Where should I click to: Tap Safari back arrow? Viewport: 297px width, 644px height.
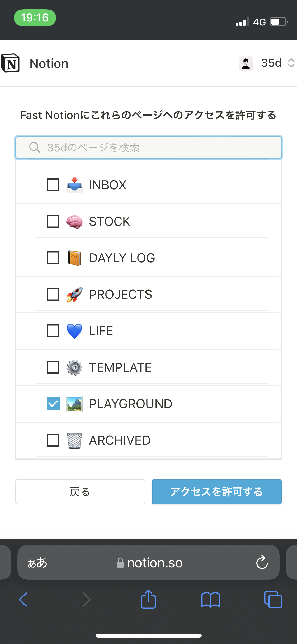tap(23, 600)
